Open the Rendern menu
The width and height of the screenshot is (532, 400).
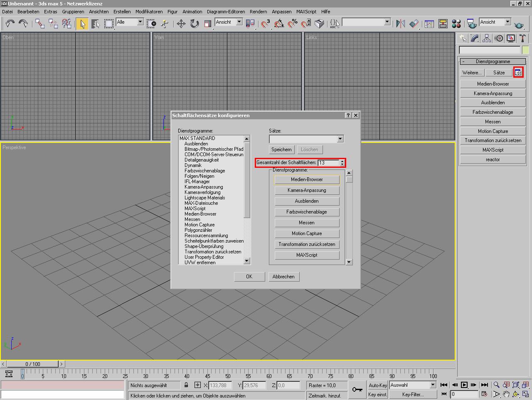tap(258, 12)
